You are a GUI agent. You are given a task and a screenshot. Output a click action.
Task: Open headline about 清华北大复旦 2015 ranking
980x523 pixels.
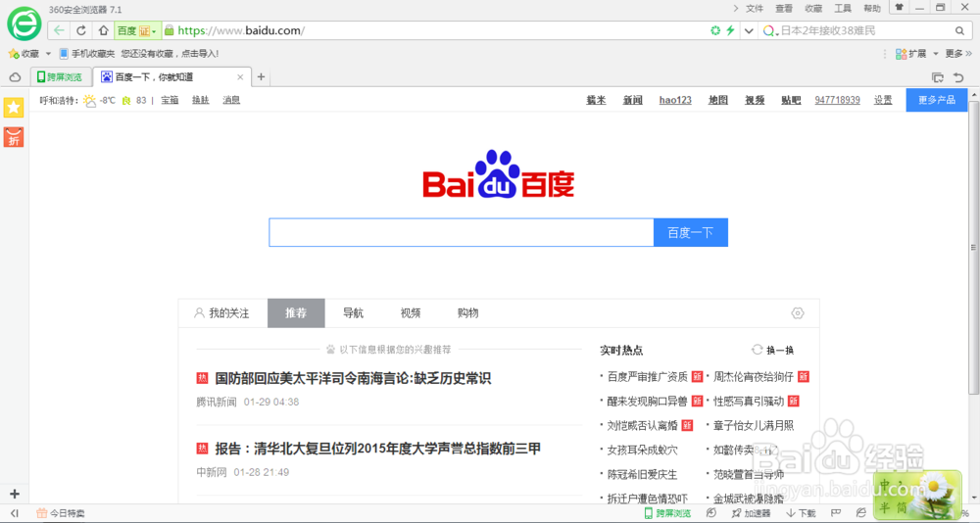tap(377, 448)
